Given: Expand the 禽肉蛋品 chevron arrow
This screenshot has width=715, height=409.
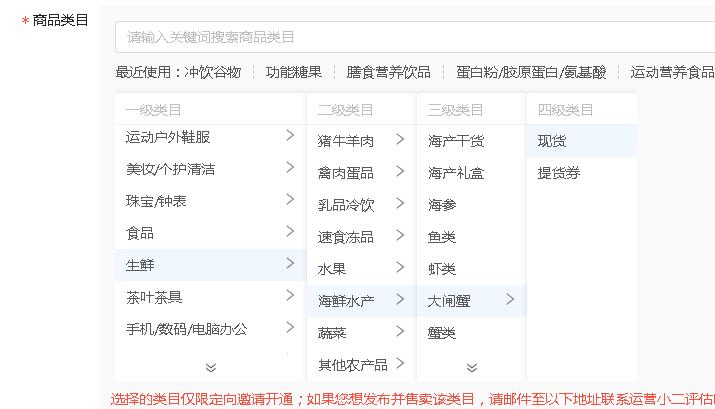Looking at the screenshot, I should click(400, 171).
